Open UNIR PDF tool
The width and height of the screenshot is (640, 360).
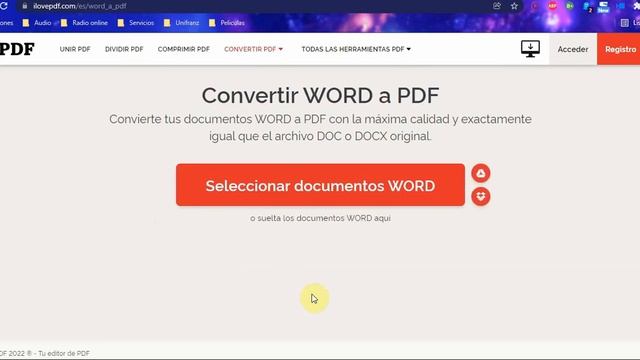(x=75, y=49)
